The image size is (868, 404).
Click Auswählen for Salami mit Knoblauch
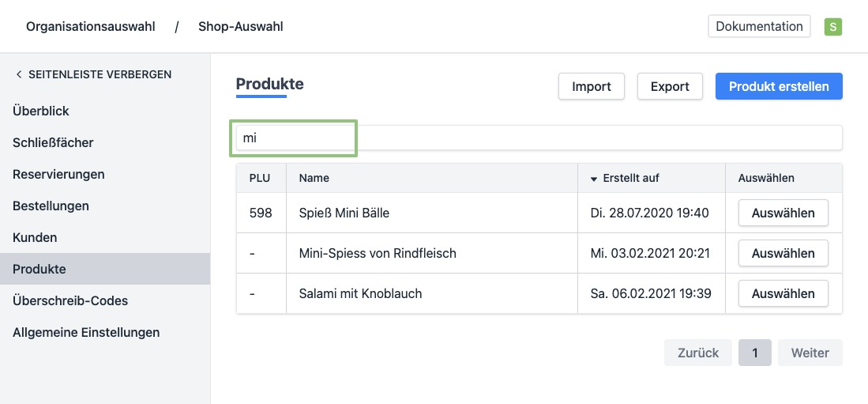[782, 293]
